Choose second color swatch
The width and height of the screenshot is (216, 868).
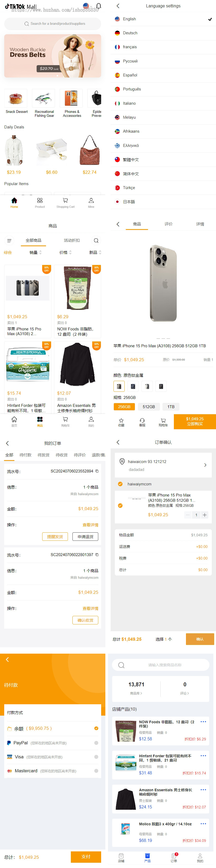133,386
